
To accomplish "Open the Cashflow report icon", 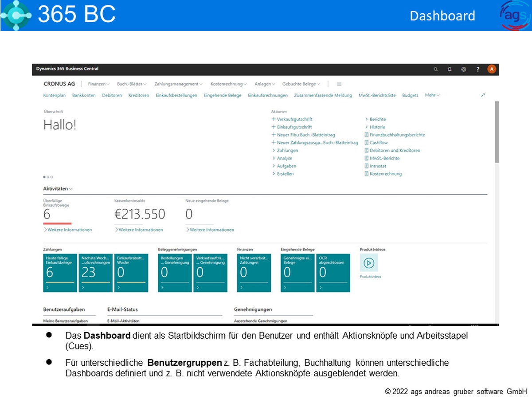I will click(367, 143).
